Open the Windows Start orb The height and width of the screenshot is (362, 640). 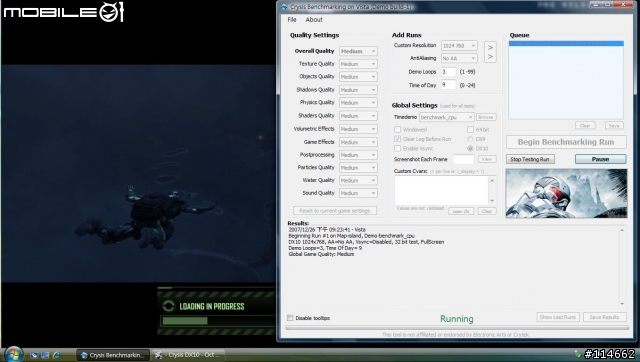(x=13, y=354)
